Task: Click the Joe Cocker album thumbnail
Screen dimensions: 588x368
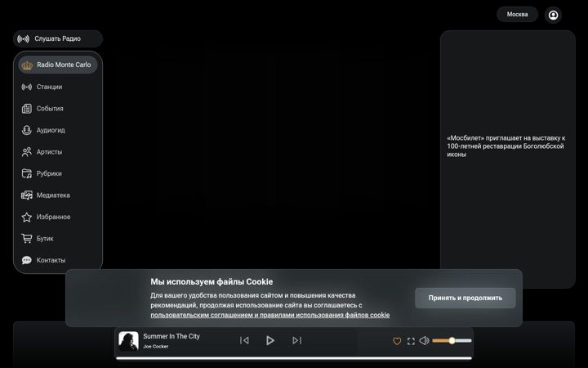Action: 128,341
